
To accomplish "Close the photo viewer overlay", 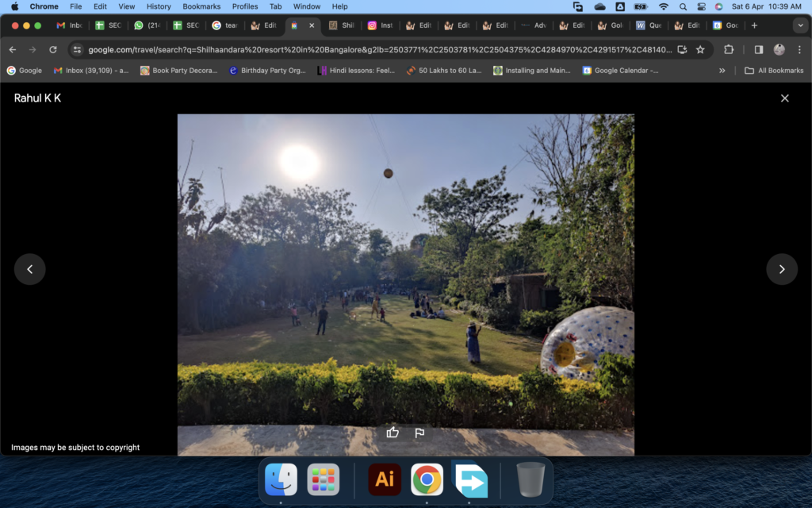I will tap(784, 98).
